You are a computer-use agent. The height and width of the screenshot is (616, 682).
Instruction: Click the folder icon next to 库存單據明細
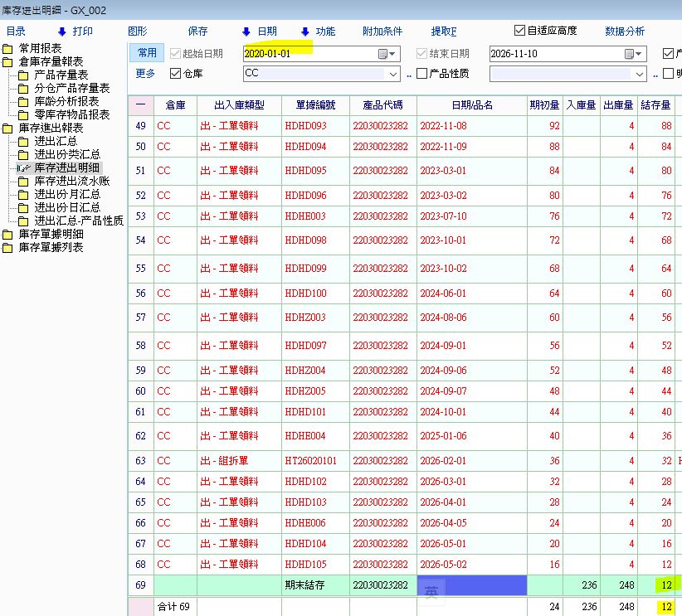tap(8, 235)
